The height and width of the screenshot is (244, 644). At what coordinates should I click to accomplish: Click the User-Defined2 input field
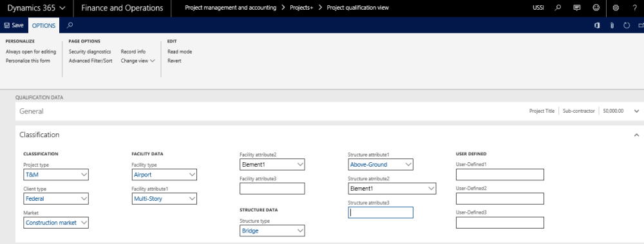click(500, 199)
